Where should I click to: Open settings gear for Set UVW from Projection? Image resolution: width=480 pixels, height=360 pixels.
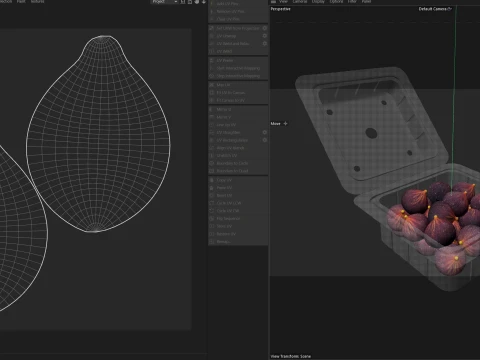[265, 28]
